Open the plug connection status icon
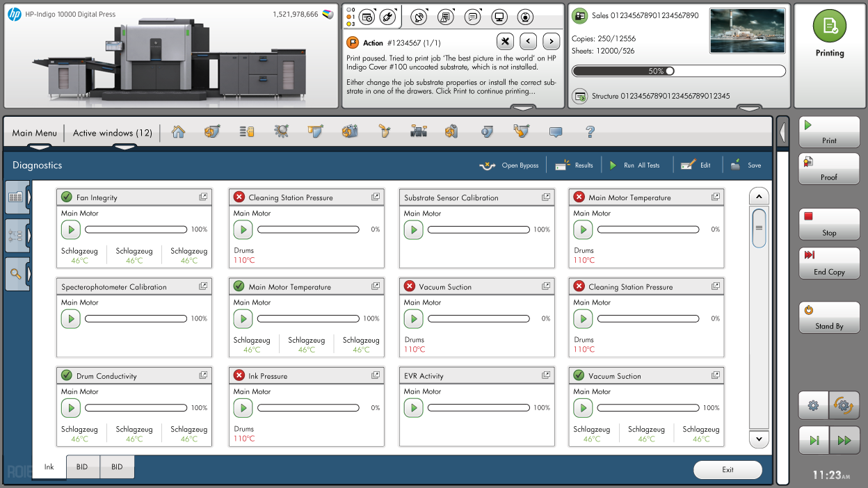This screenshot has height=488, width=868. pyautogui.click(x=389, y=17)
